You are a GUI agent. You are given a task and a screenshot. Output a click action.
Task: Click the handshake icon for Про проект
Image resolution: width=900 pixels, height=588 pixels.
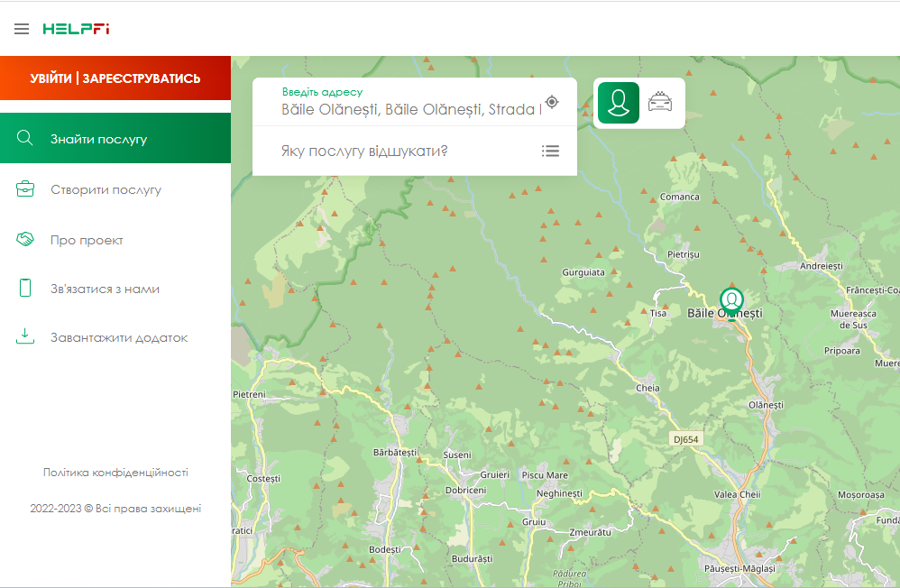(25, 240)
